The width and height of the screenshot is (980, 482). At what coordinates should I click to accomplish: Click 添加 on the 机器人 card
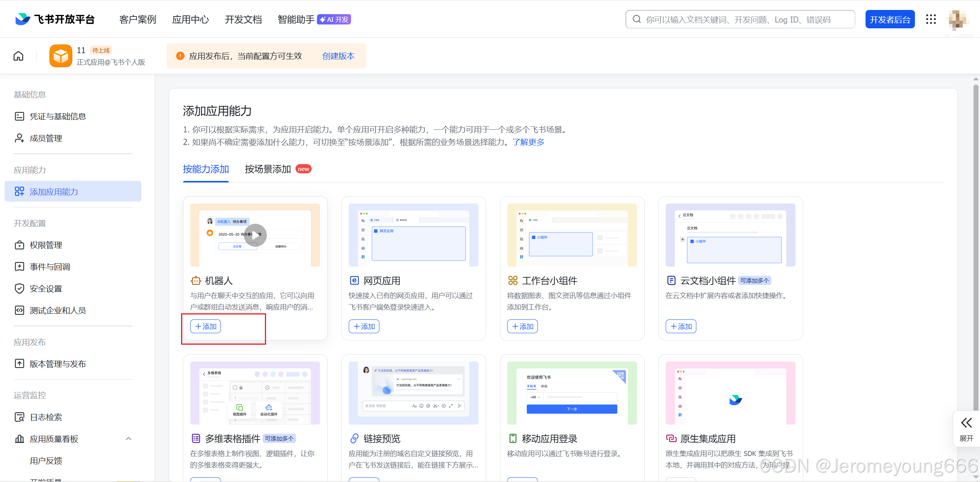(205, 326)
